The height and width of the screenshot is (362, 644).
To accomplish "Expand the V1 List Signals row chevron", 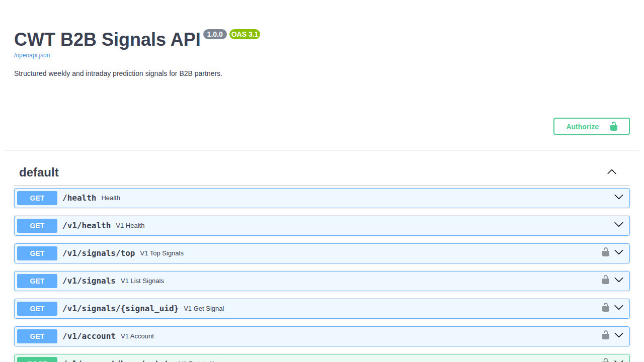I will point(619,280).
